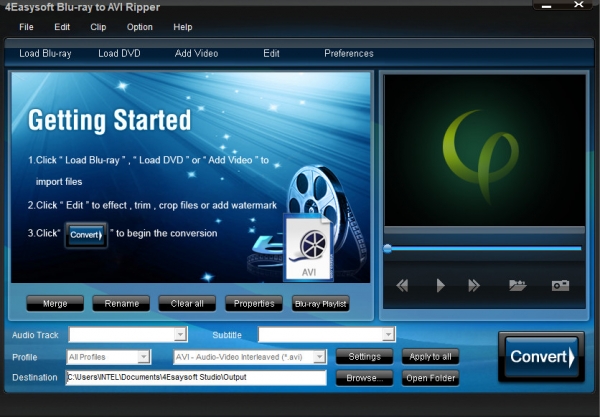Open Preferences from toolbar
The width and height of the screenshot is (600, 417).
349,54
